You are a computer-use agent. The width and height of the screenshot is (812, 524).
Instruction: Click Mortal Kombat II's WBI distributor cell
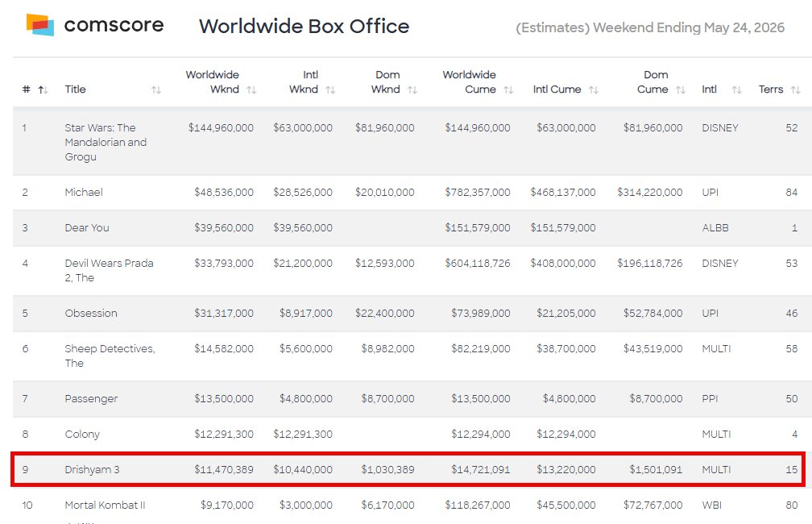711,505
